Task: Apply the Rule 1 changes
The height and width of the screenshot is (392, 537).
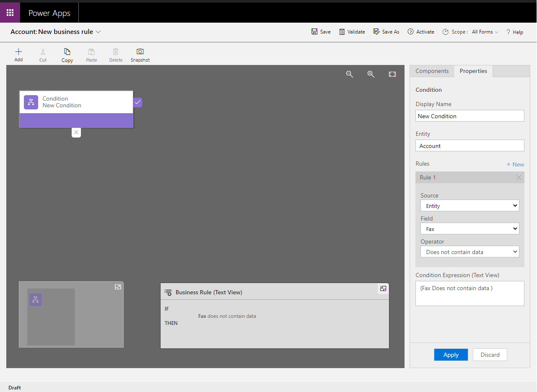Action: 451,354
